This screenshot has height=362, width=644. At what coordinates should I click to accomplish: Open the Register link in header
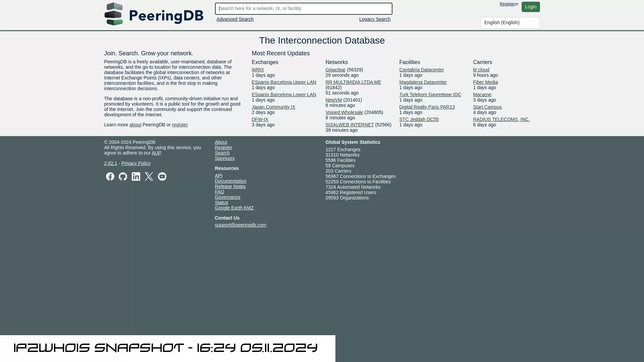click(507, 4)
